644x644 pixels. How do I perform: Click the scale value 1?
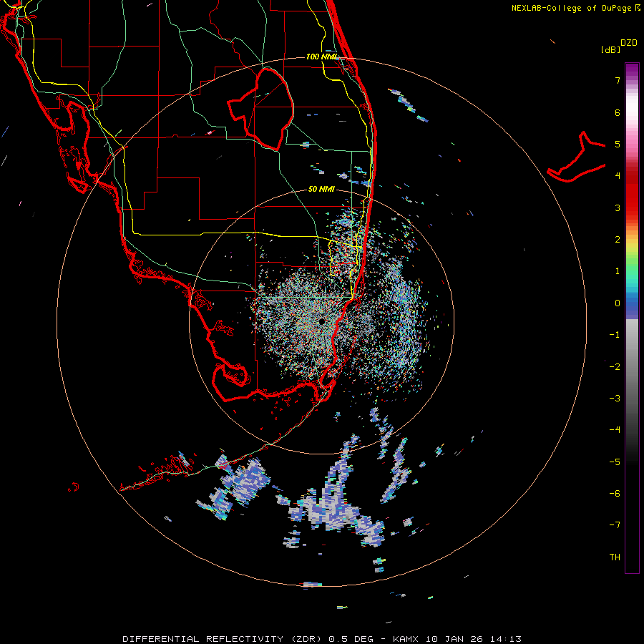(x=618, y=271)
